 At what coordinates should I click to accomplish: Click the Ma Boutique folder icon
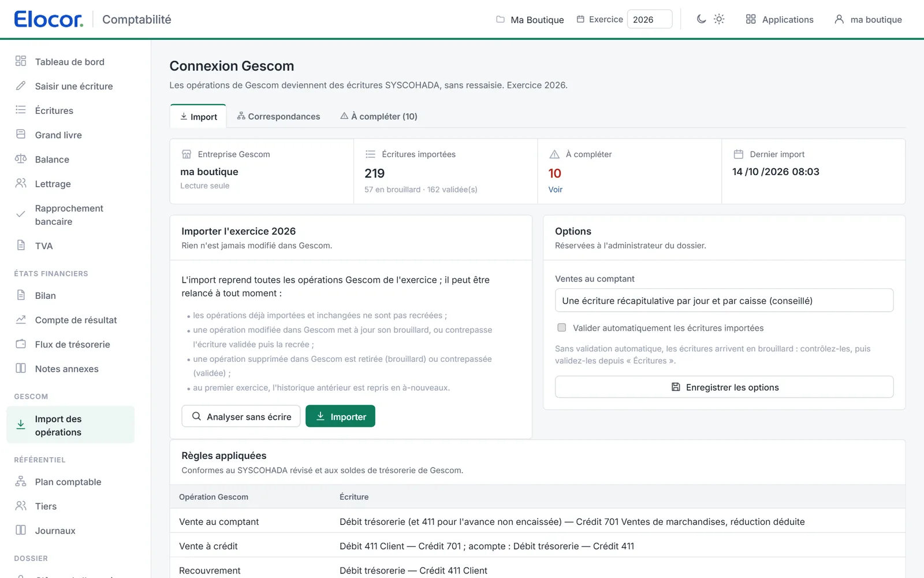point(500,19)
